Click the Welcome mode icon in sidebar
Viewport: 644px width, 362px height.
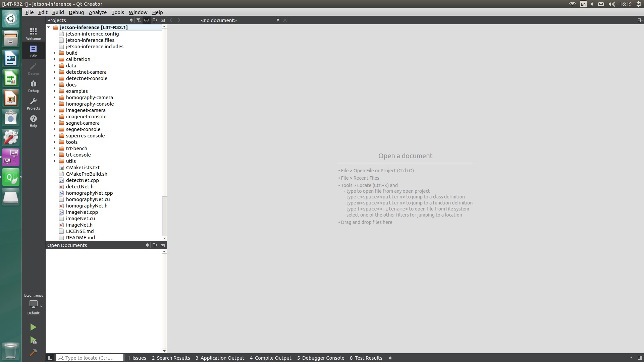click(x=33, y=33)
